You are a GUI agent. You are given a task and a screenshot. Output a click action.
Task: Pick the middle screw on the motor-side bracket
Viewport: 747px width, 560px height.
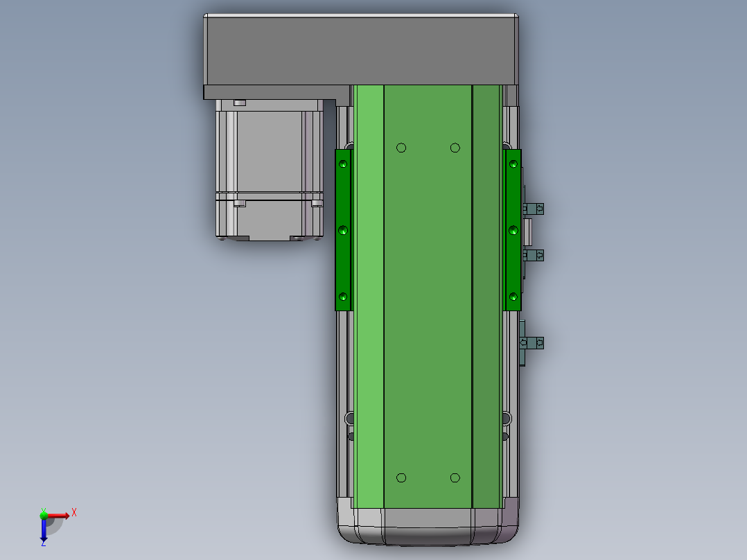[343, 231]
